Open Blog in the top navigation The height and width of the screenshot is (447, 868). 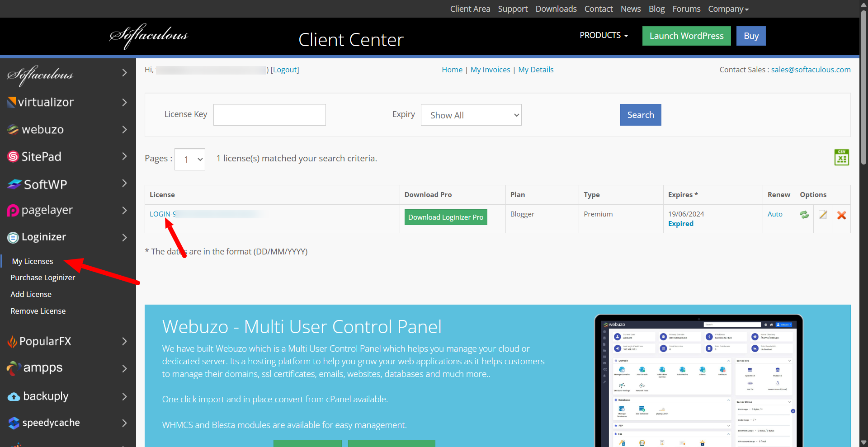tap(656, 9)
